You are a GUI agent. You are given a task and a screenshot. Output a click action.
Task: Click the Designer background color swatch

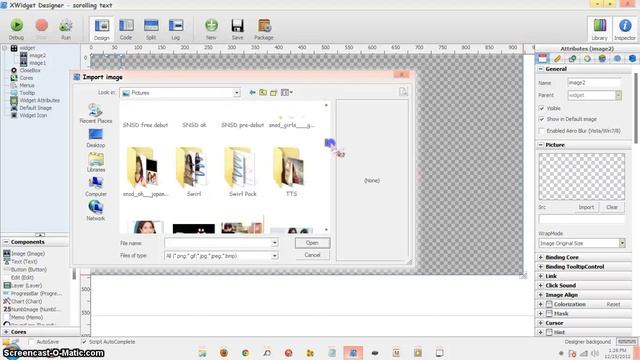tap(627, 342)
